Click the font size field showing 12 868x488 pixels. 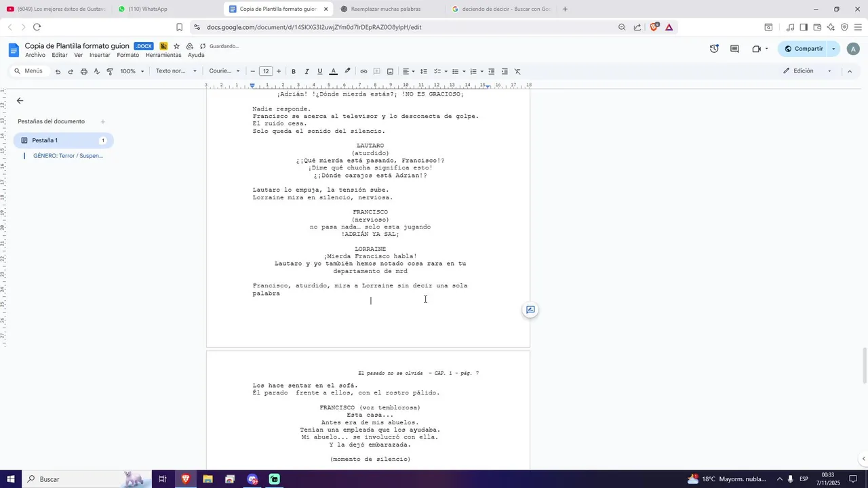(x=266, y=71)
